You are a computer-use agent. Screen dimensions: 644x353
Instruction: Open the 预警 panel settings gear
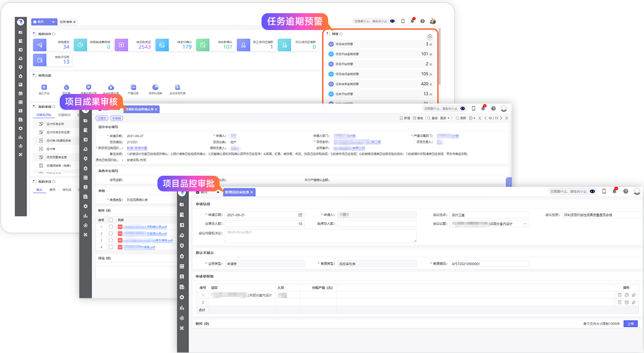pyautogui.click(x=430, y=36)
